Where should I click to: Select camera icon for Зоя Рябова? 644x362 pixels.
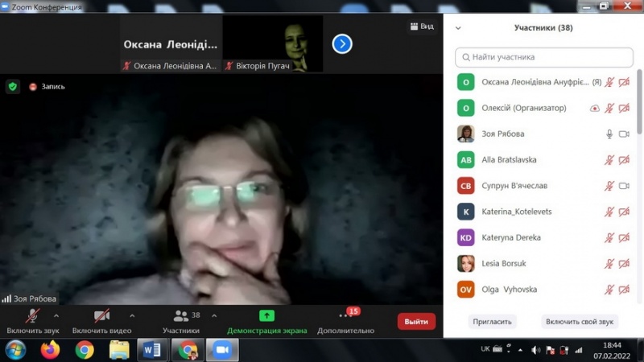[x=624, y=134]
